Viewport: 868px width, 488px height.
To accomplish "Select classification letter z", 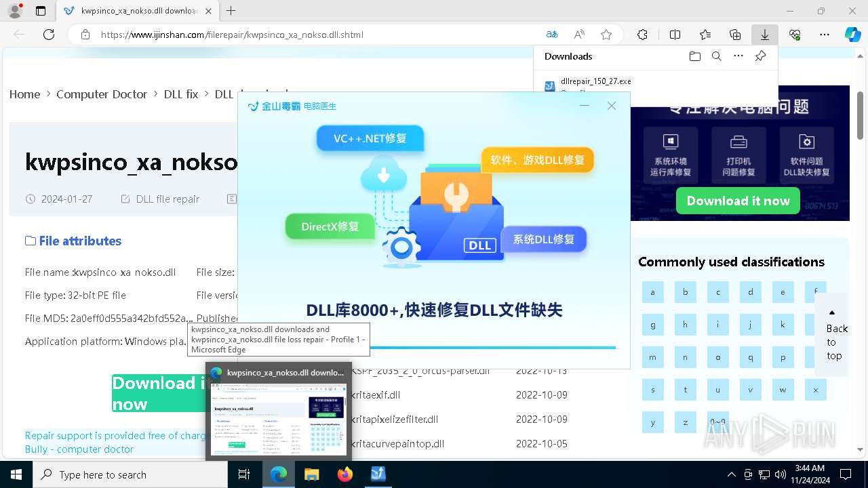I will (x=685, y=422).
